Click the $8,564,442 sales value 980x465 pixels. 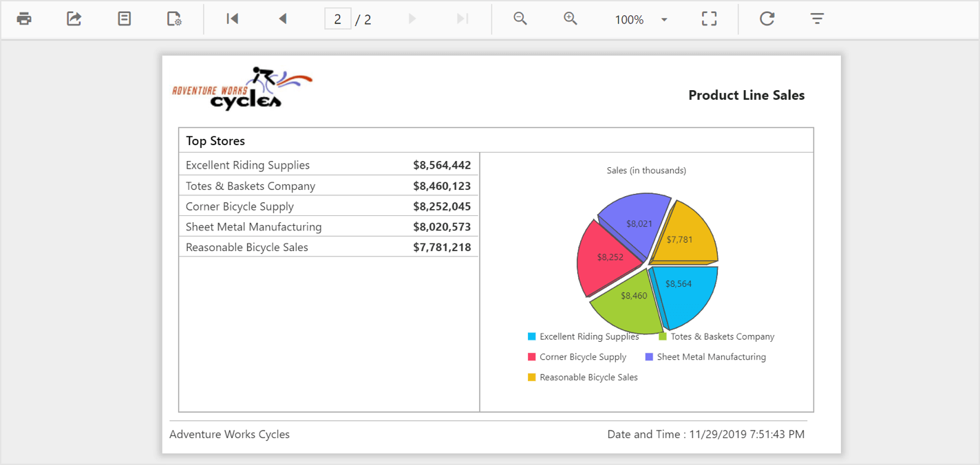pyautogui.click(x=442, y=165)
